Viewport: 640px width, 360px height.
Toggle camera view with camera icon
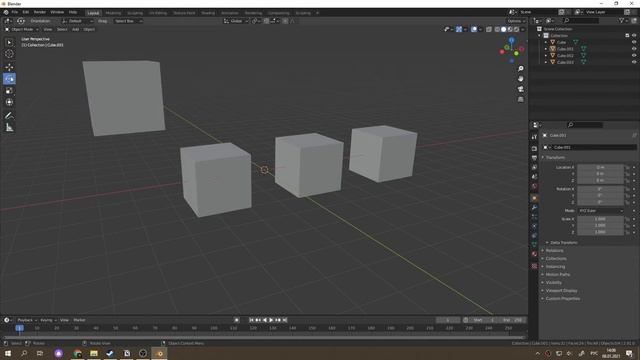click(520, 89)
